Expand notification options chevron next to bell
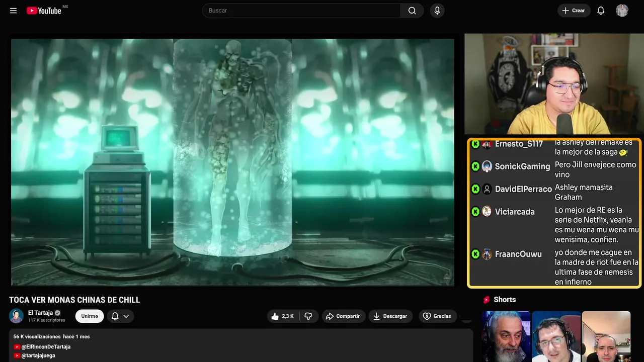The width and height of the screenshot is (644, 362). pyautogui.click(x=126, y=316)
